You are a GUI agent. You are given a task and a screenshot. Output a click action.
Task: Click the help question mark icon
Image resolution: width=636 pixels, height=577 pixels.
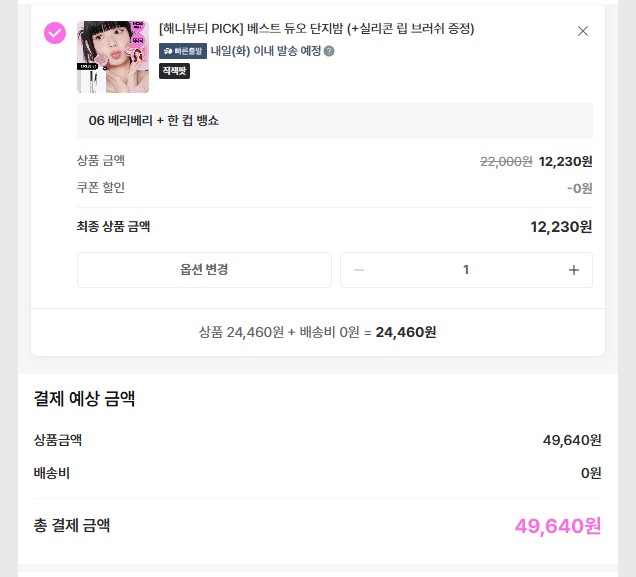pos(329,51)
